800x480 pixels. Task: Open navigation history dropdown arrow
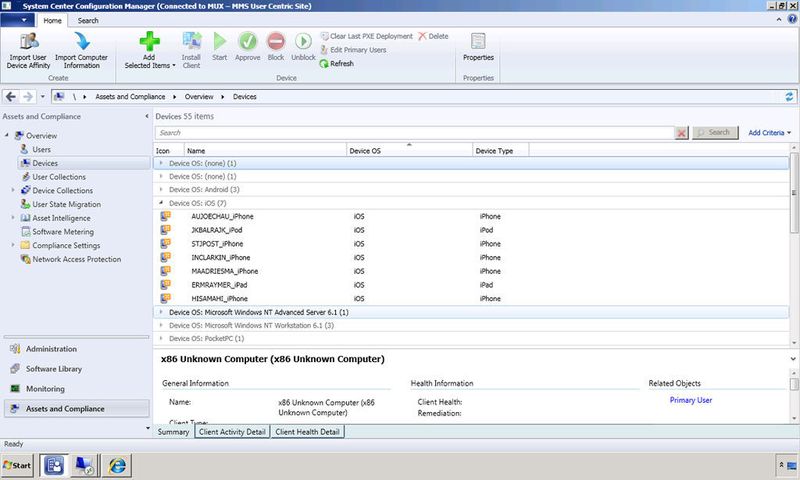[43, 96]
